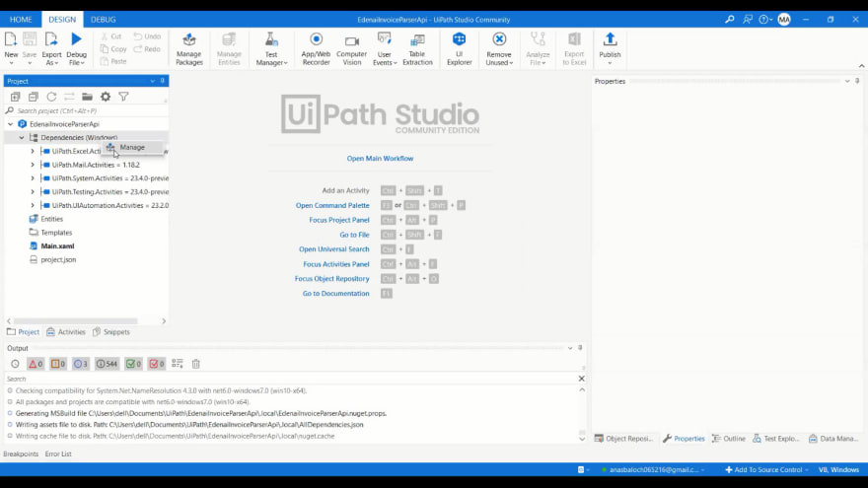
Task: Toggle passed tests filter in Output
Action: pyautogui.click(x=133, y=364)
